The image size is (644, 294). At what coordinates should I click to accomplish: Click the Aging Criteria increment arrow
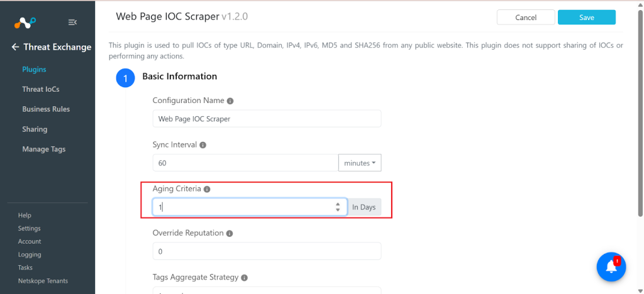tap(338, 204)
